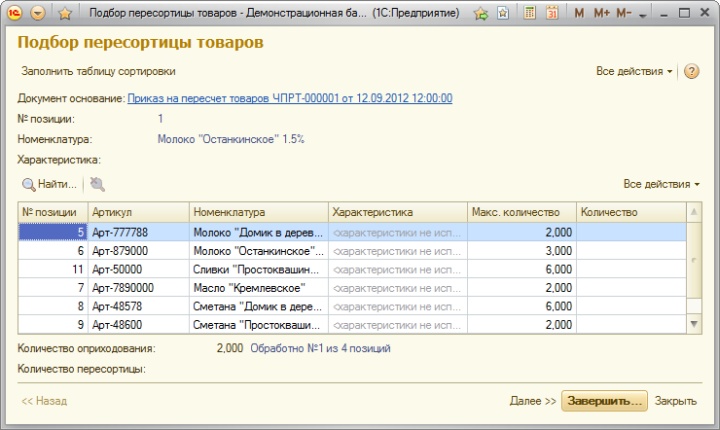The width and height of the screenshot is (720, 430).
Task: Click the cancel search icon
Action: [x=97, y=184]
